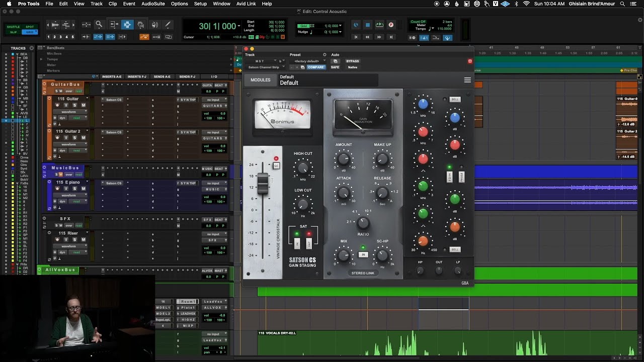Open the TRACKS list options menu
This screenshot has height=362, width=644.
pyautogui.click(x=32, y=48)
